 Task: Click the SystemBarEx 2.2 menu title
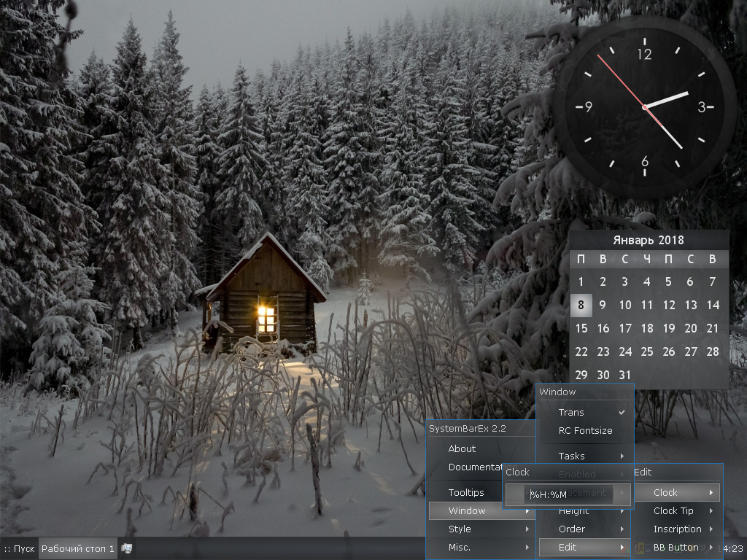pyautogui.click(x=468, y=429)
